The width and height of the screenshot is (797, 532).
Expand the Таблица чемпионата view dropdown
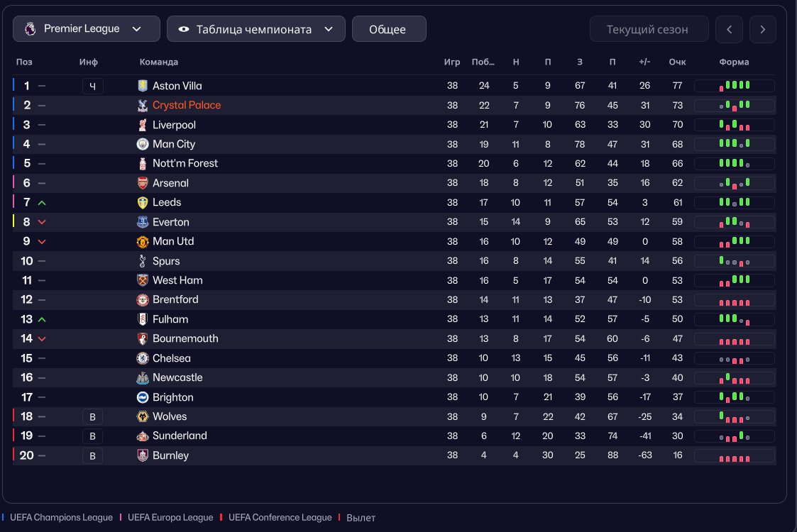[255, 29]
